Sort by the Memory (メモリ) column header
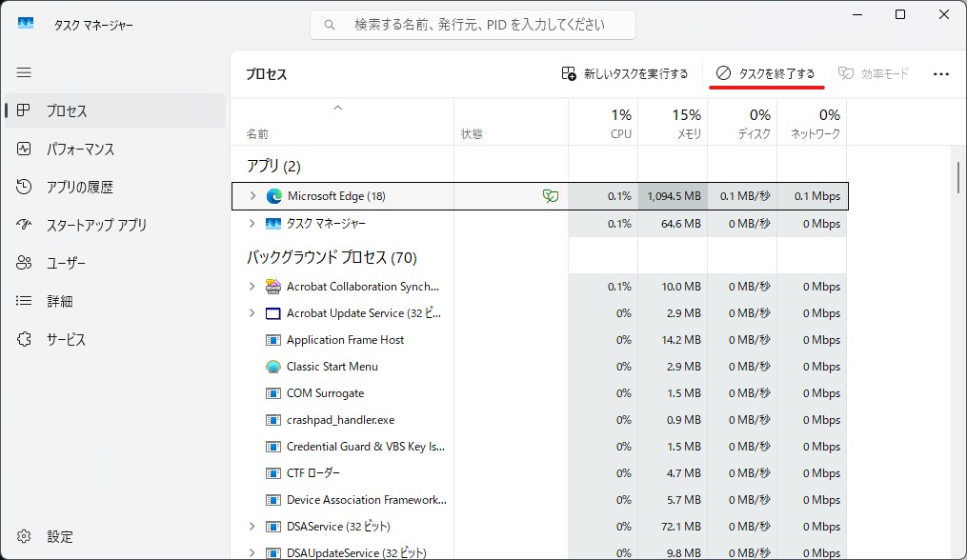 click(673, 123)
